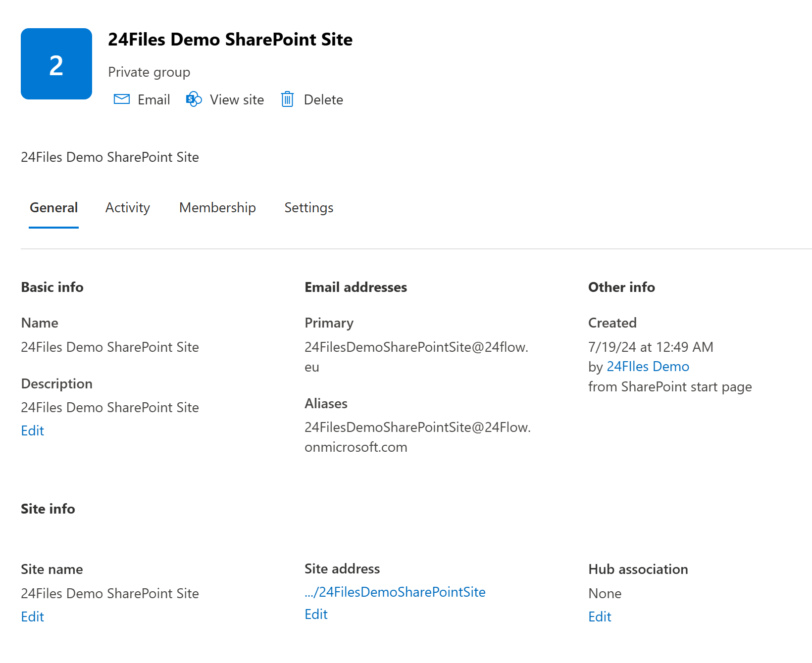Go to the Settings tab
812x663 pixels.
click(x=308, y=208)
